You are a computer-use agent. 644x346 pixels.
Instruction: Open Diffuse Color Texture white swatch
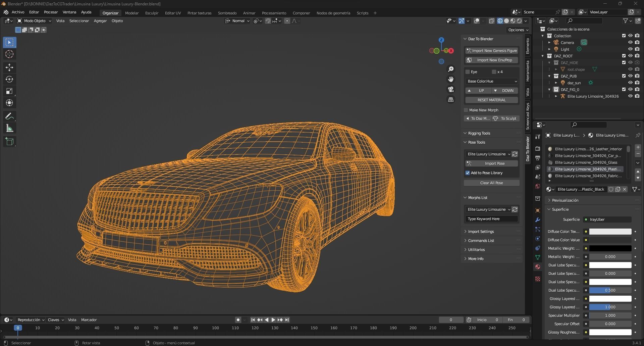(610, 232)
